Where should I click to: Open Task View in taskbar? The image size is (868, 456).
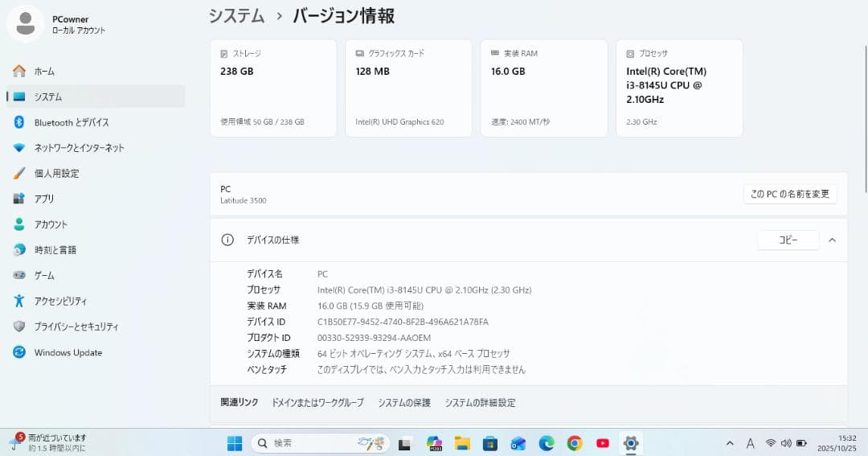(x=405, y=443)
